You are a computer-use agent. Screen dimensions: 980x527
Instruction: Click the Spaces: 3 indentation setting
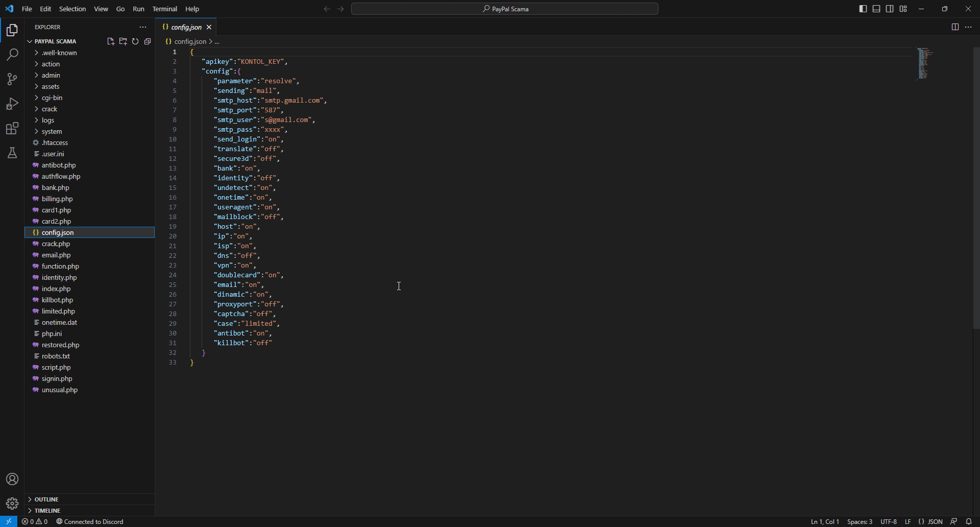pos(860,521)
